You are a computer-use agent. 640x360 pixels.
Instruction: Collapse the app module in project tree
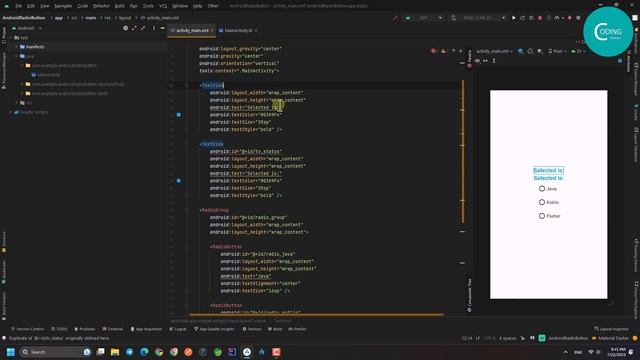click(x=11, y=38)
